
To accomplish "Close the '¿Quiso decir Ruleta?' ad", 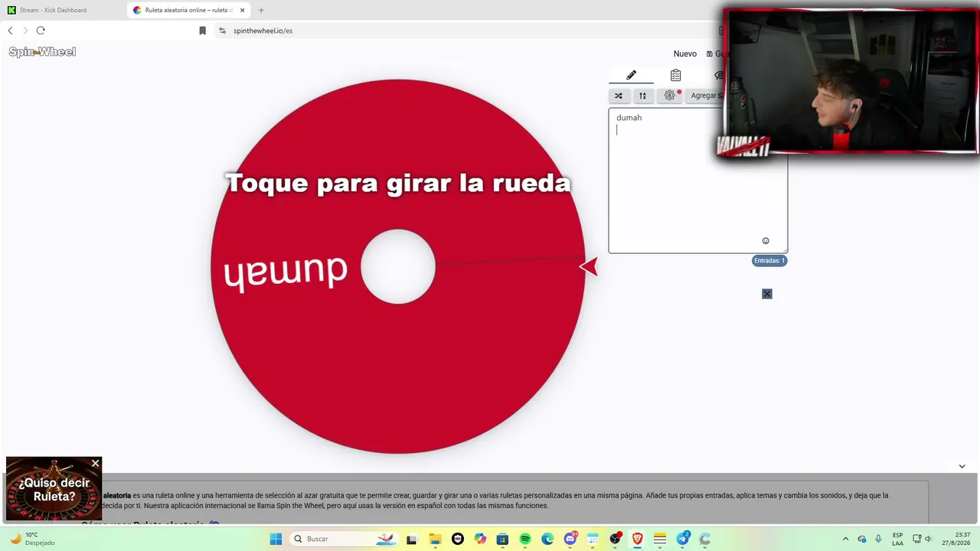I will (95, 464).
